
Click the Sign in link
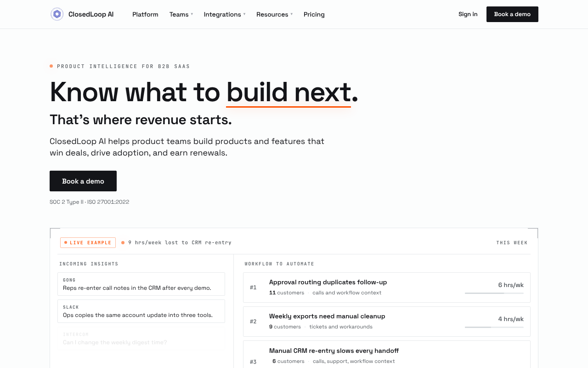(x=468, y=14)
